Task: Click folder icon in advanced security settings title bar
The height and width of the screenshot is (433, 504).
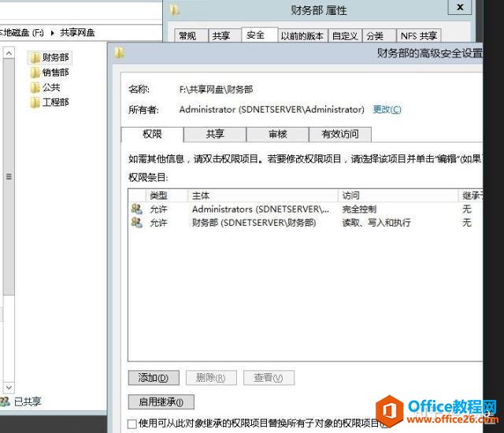Action: pyautogui.click(x=119, y=53)
